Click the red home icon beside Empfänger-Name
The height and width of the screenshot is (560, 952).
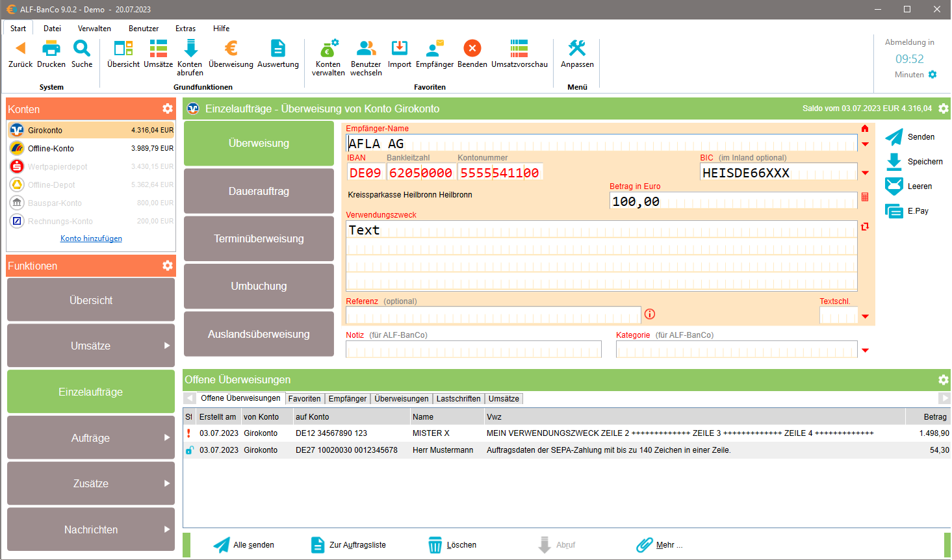tap(865, 129)
